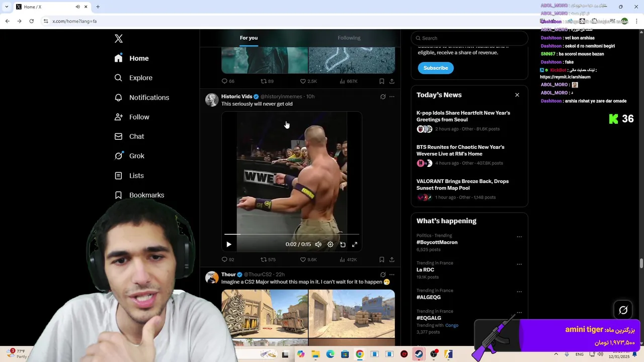Screen dimensions: 644x362
Task: Open more options for #BoycottMacron trend
Action: (x=519, y=237)
